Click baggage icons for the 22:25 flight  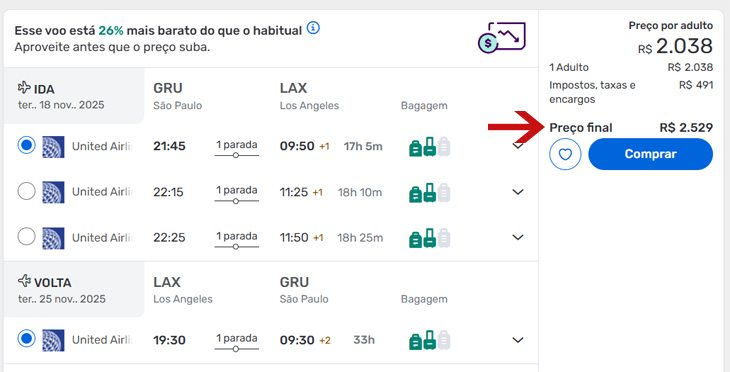[429, 238]
